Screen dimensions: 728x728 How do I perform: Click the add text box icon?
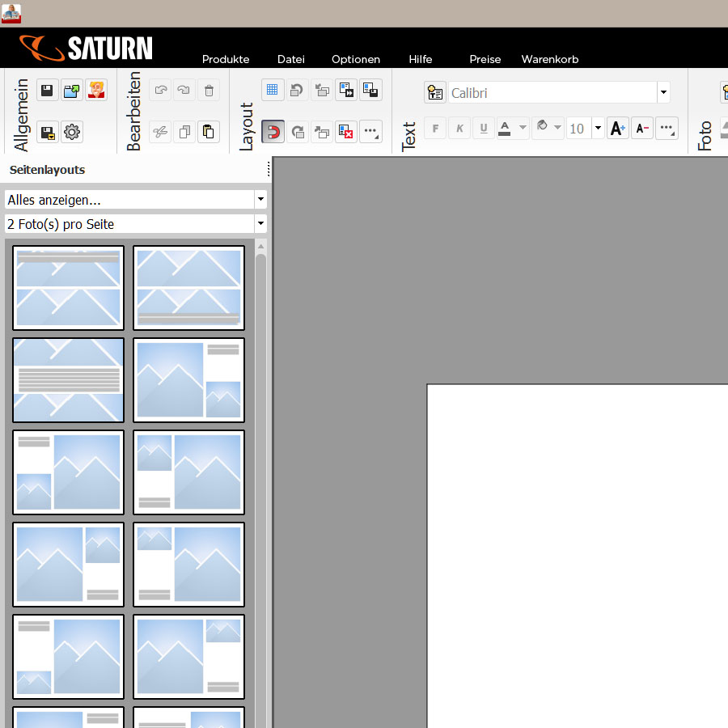coord(435,92)
